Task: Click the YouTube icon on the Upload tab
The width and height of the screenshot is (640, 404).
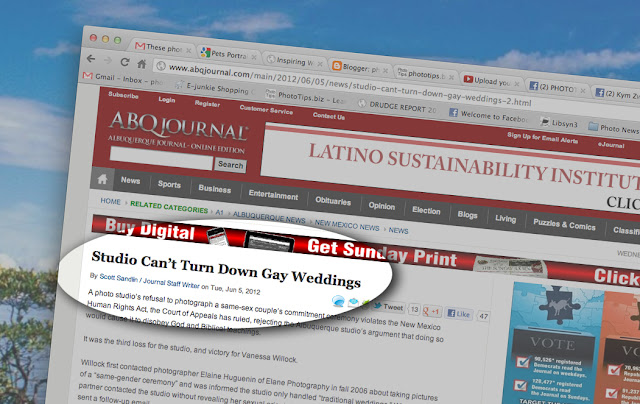Action: (x=468, y=79)
